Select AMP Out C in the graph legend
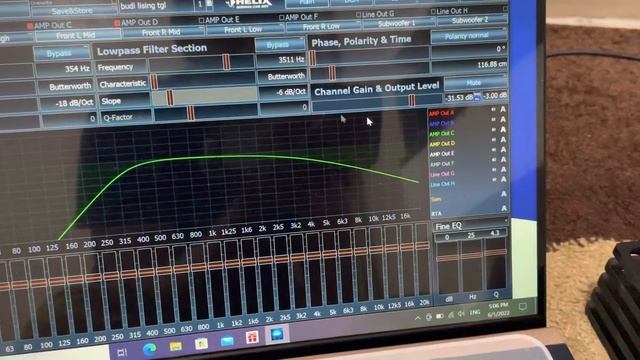This screenshot has height=360, width=640. click(442, 134)
